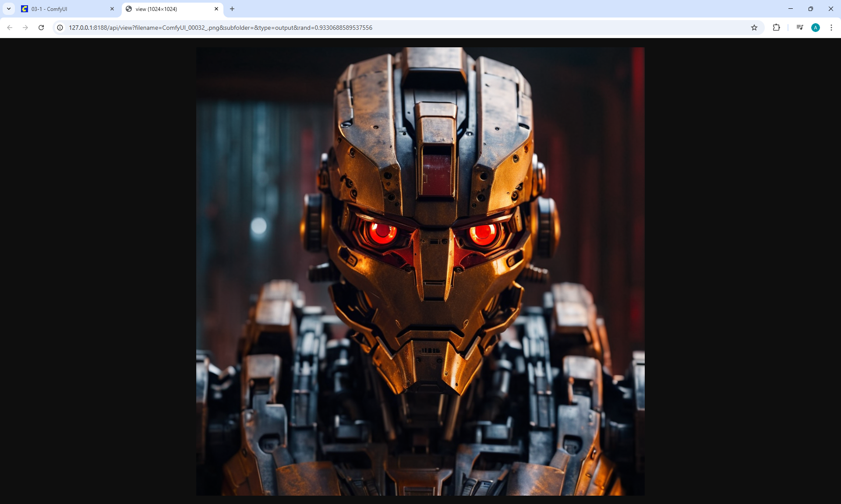This screenshot has height=504, width=841.
Task: Expand the tab search dropdown
Action: [8, 9]
